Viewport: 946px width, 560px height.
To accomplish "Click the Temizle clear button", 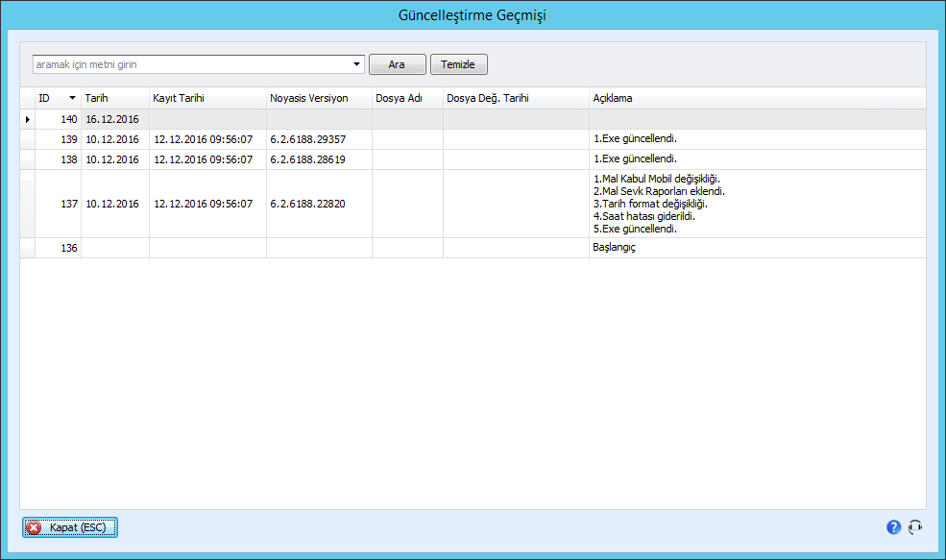I will tap(458, 64).
